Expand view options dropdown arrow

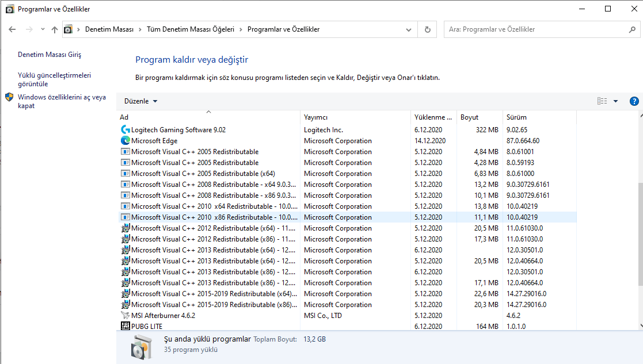click(x=615, y=101)
